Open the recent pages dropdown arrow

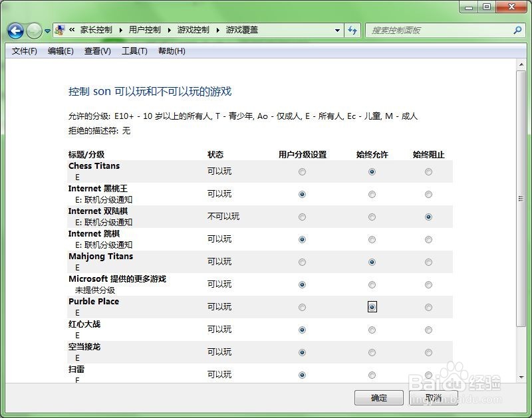(x=47, y=31)
